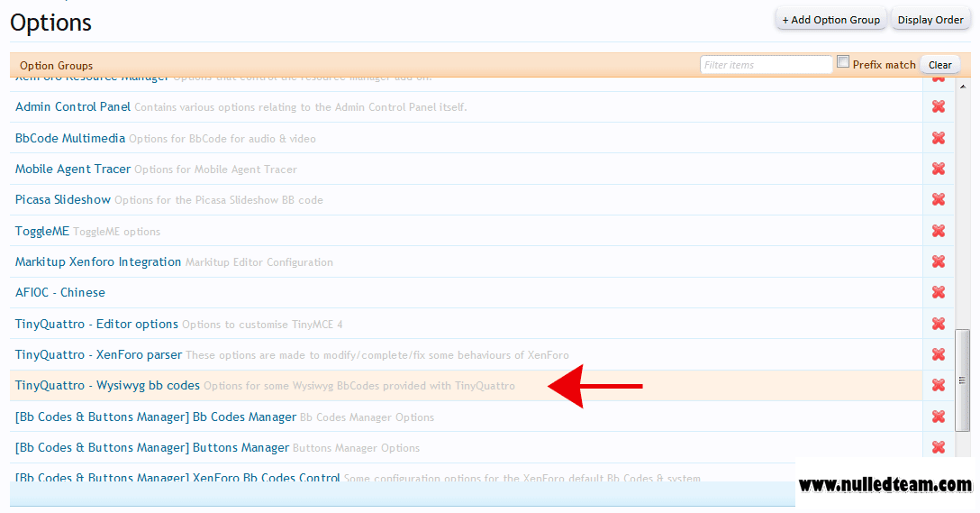Delete the Picasa Slideshow option group
This screenshot has height=513, width=980.
tap(939, 199)
